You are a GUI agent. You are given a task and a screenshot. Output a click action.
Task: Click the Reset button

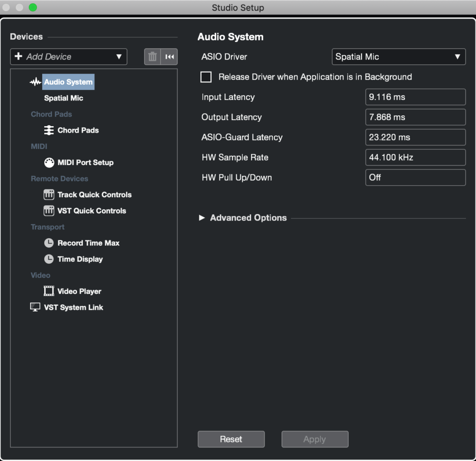click(x=231, y=439)
